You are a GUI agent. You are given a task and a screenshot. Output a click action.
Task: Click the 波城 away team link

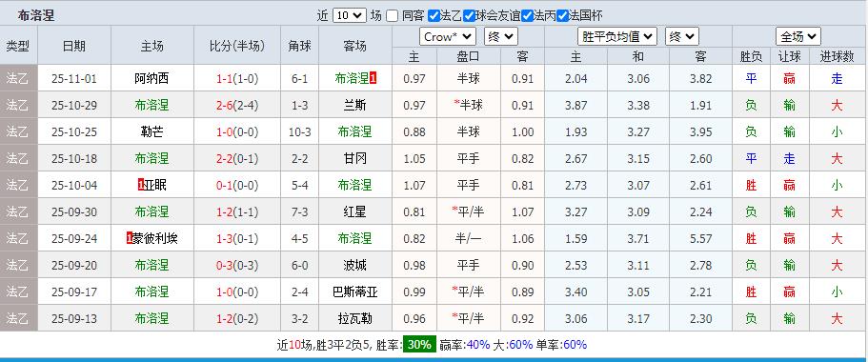(x=354, y=265)
